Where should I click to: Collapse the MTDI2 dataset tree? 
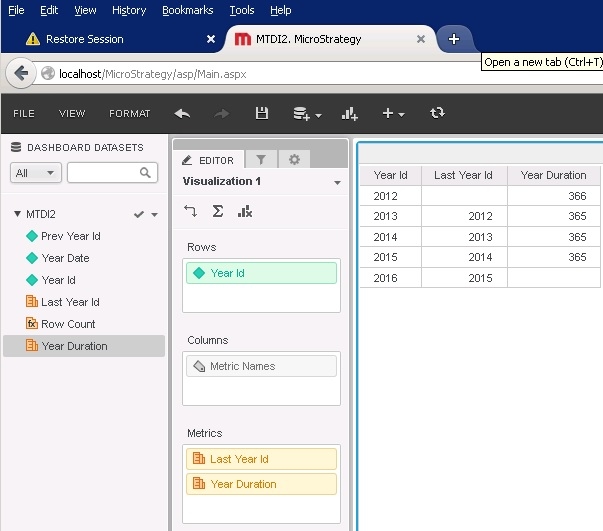coord(18,214)
